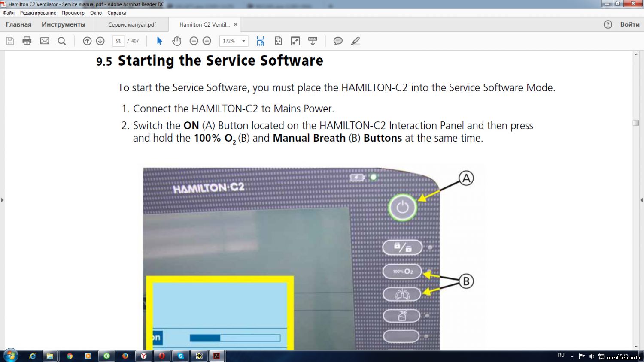
Task: Click the Войти sign-in button
Action: pyautogui.click(x=630, y=24)
